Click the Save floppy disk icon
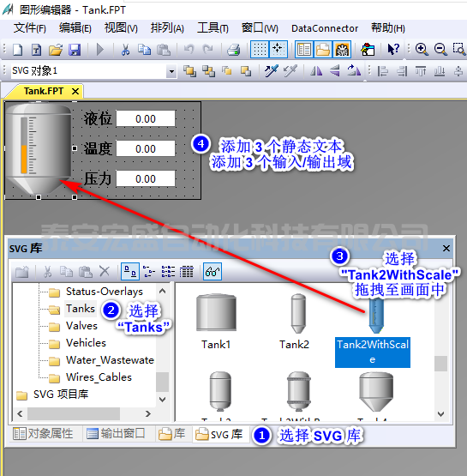This screenshot has height=476, width=467. (x=75, y=49)
